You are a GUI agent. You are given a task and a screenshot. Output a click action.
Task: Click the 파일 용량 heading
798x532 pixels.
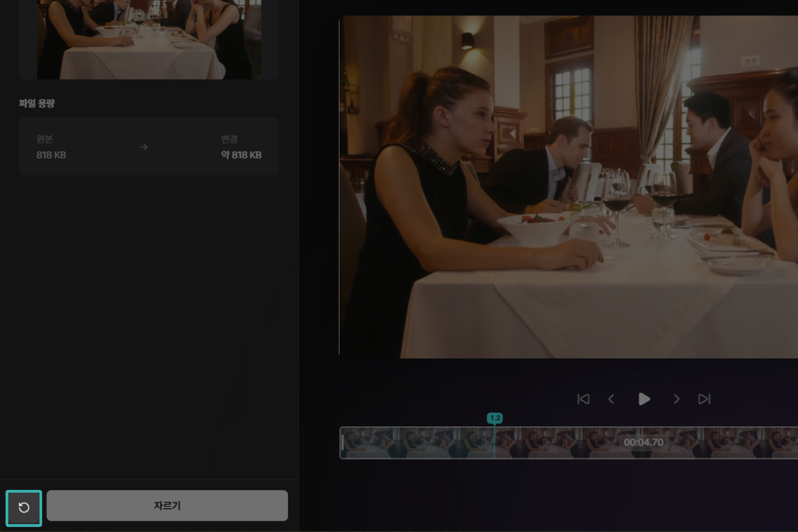37,103
